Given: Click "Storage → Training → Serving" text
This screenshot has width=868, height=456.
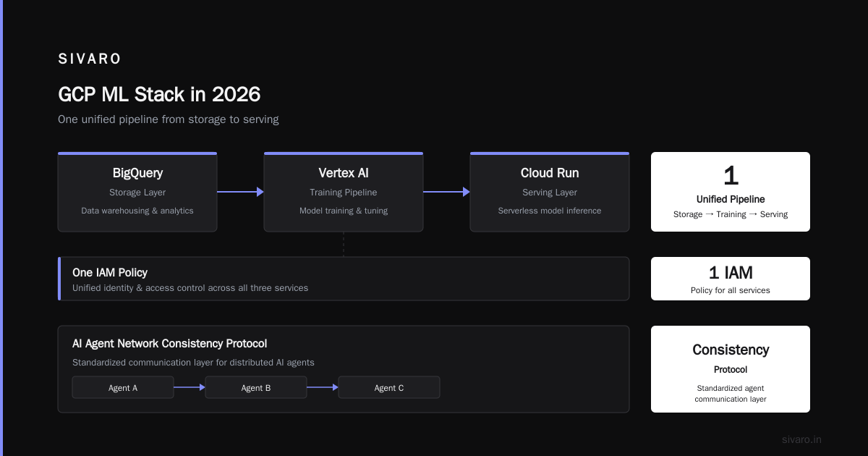Looking at the screenshot, I should pyautogui.click(x=731, y=214).
